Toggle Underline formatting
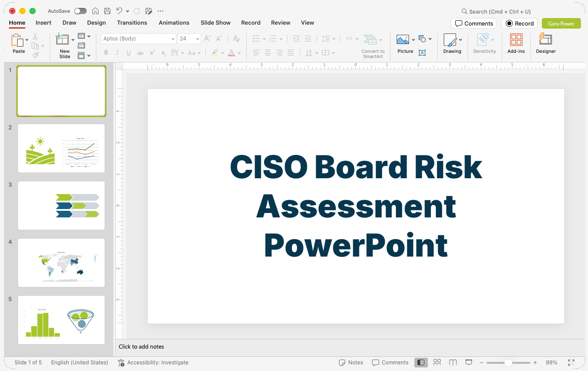588x371 pixels. (x=128, y=53)
